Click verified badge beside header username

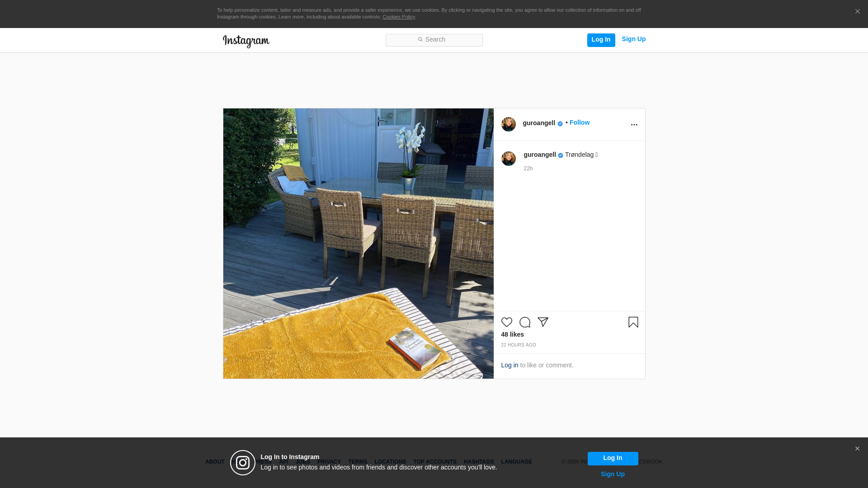pyautogui.click(x=560, y=124)
